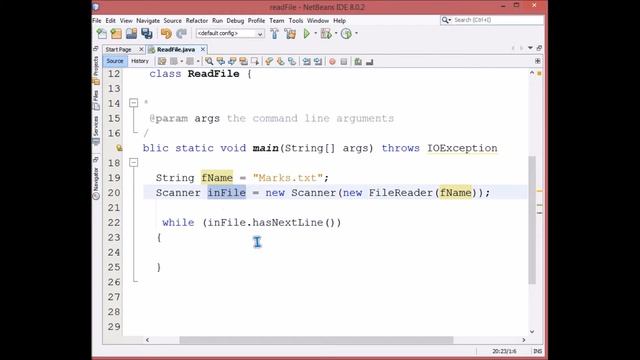
Task: Open the Debug menu
Action: point(235,20)
